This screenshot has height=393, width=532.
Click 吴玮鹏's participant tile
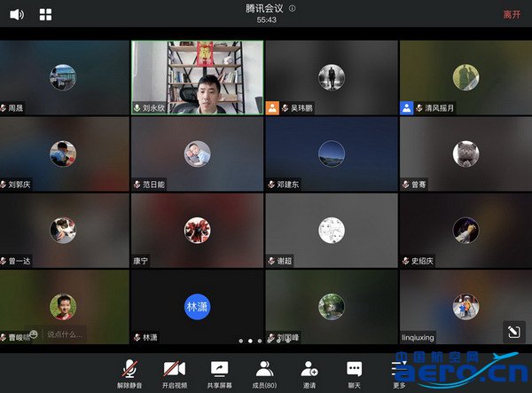[331, 77]
